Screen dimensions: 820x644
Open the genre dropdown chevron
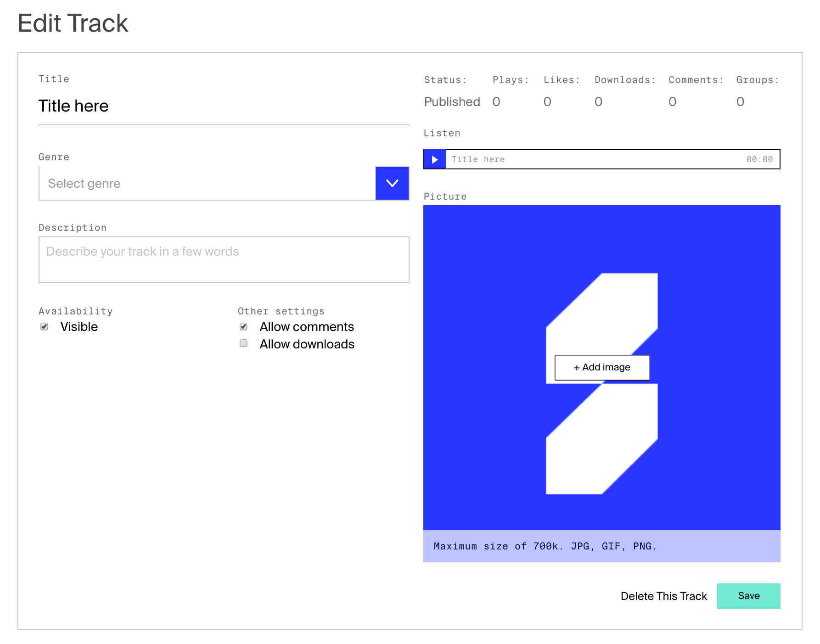[x=392, y=183]
